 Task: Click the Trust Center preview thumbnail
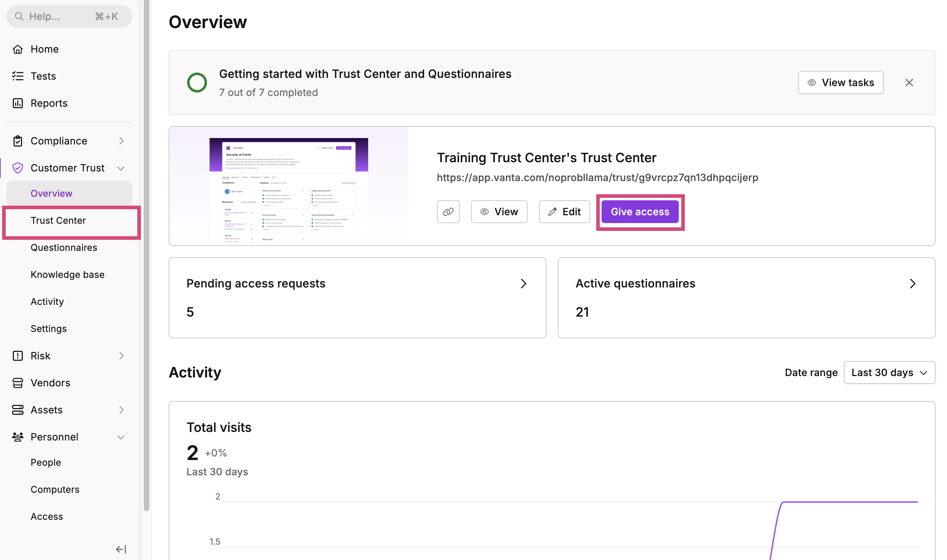tap(289, 190)
